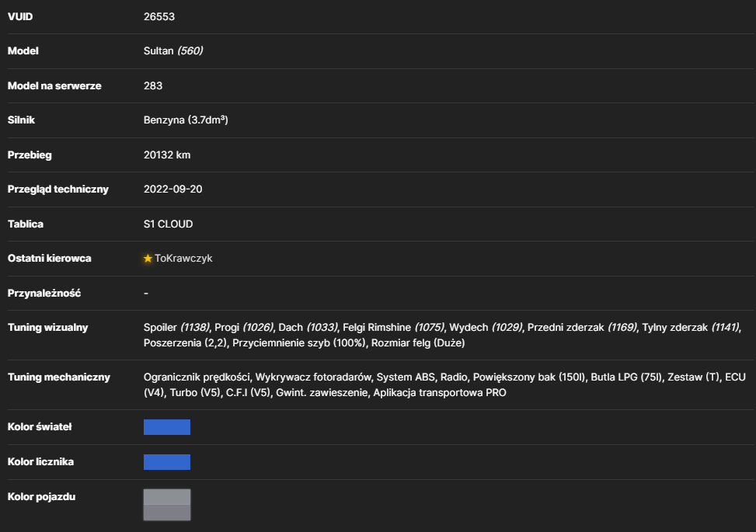Click the gray Kolor pojazdu swatch

coord(167,505)
